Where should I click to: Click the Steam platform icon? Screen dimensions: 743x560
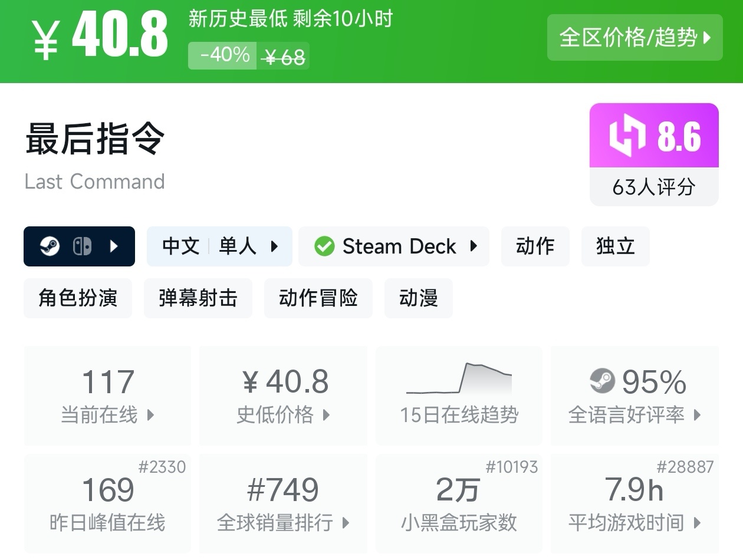tap(50, 246)
